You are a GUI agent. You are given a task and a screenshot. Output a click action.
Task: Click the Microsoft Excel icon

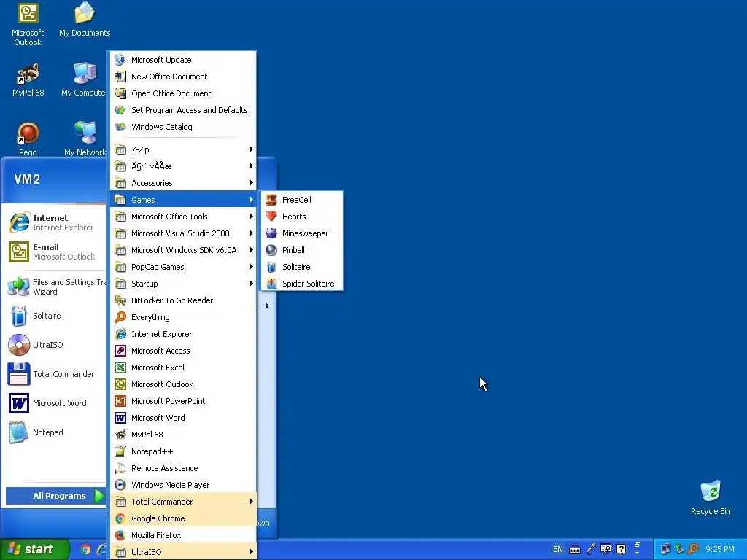pos(120,367)
